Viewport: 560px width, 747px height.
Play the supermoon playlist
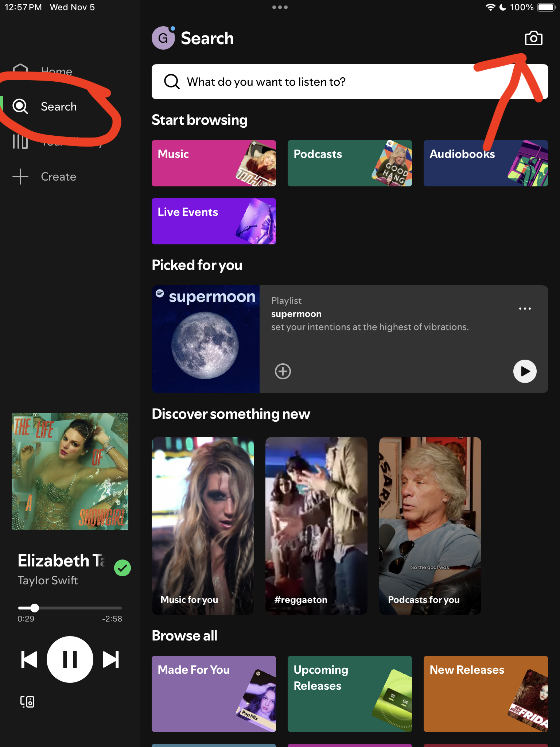tap(525, 371)
